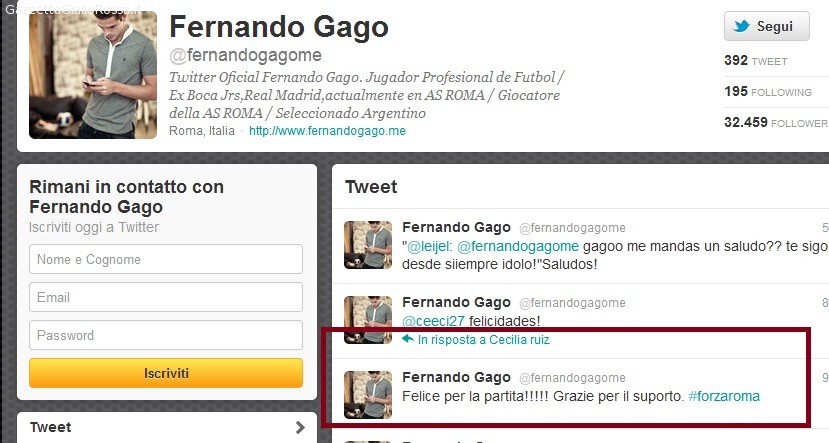Click the Nome e Cognome field
829x443 pixels.
(x=166, y=259)
